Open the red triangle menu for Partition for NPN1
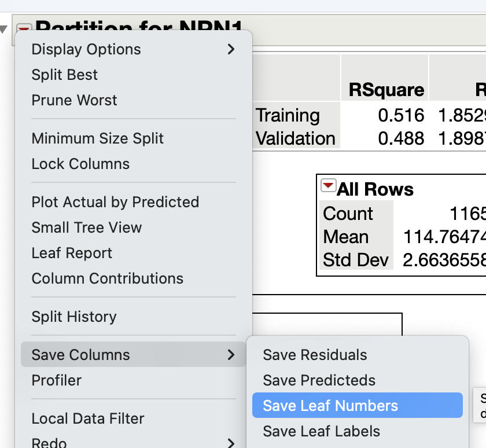This screenshot has width=486, height=448. (x=23, y=27)
